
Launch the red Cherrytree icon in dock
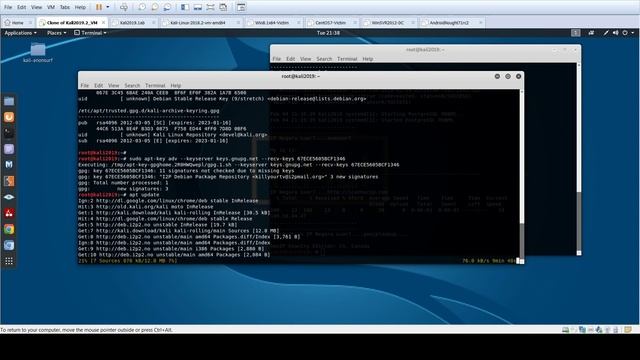[x=9, y=213]
